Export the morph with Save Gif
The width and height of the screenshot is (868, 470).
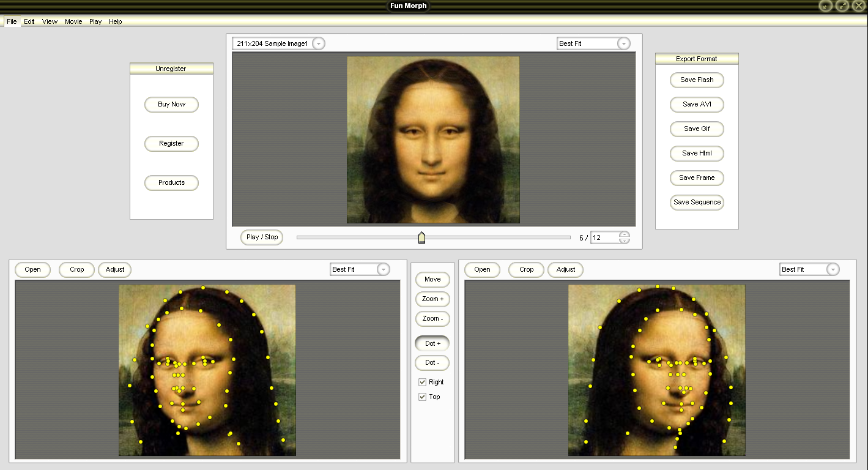coord(697,129)
